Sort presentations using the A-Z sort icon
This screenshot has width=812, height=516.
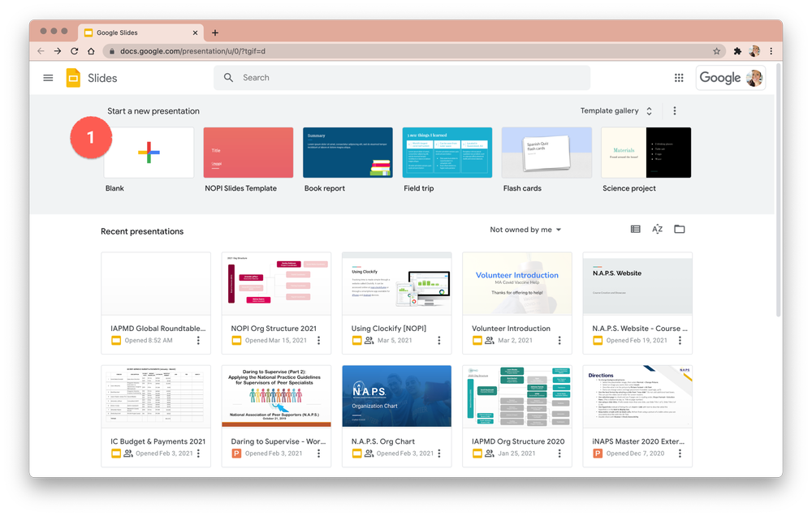(657, 229)
